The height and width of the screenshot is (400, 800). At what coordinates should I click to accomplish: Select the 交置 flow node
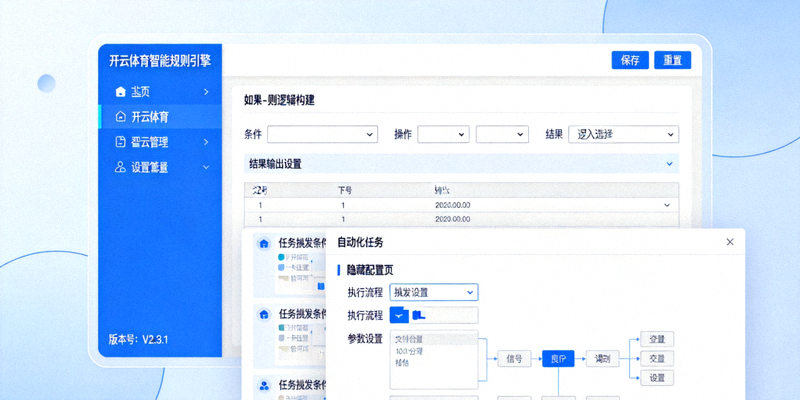[x=657, y=359]
